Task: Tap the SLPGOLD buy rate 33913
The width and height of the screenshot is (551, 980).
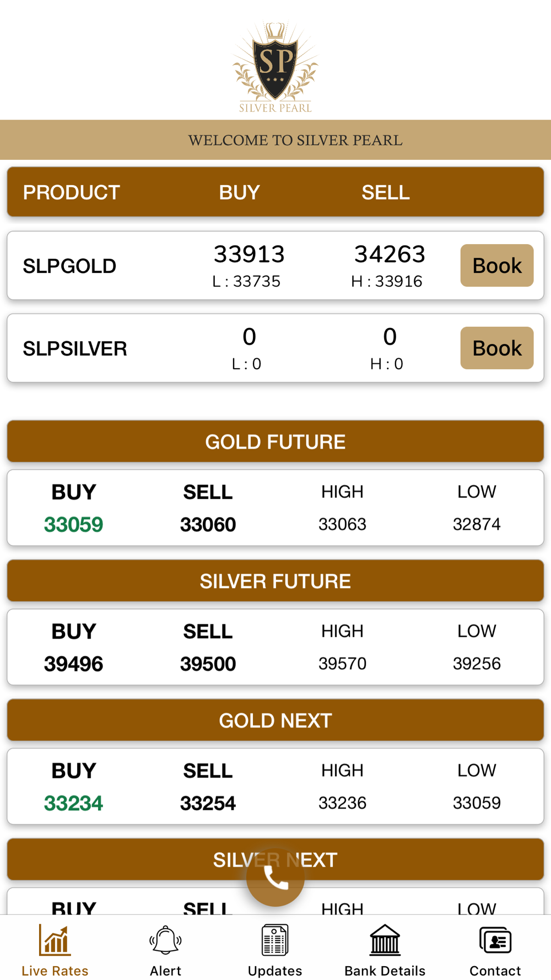Action: click(249, 254)
